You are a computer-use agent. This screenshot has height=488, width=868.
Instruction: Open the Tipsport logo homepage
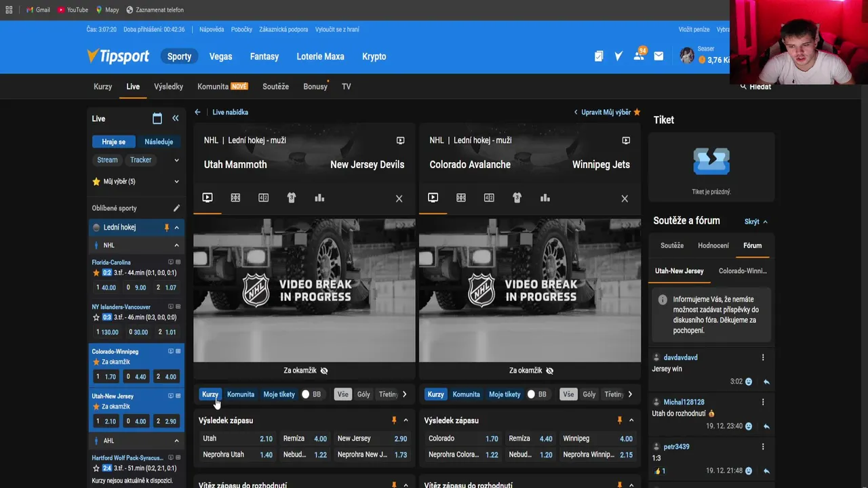118,56
